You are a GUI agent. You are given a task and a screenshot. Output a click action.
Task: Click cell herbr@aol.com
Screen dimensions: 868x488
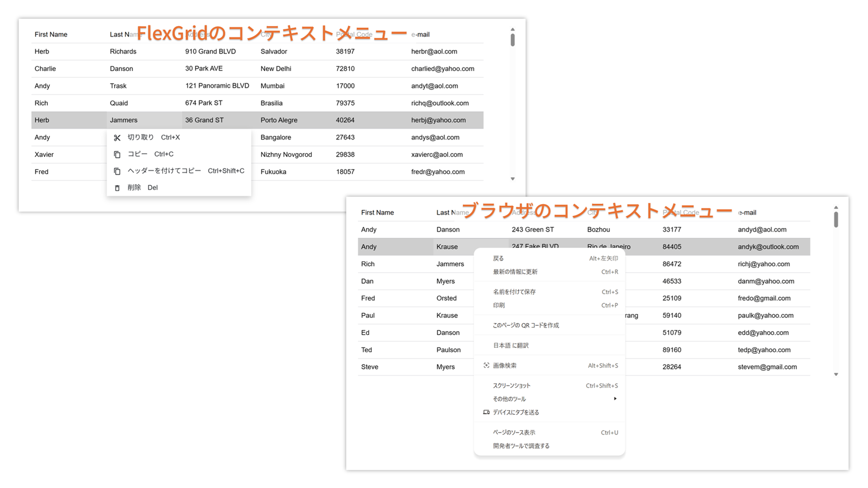(x=434, y=52)
